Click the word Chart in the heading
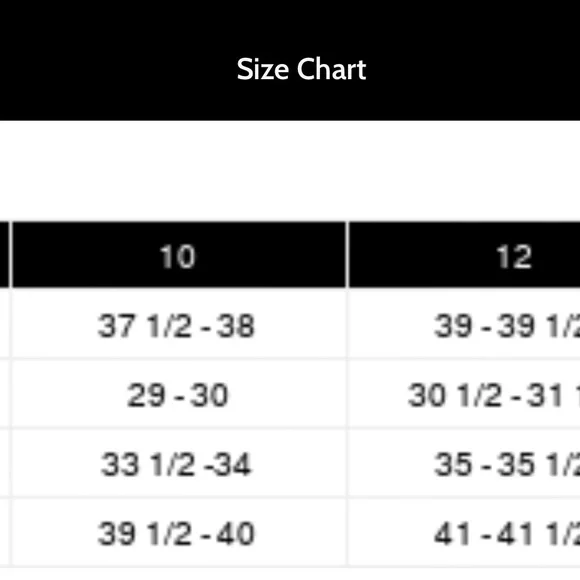580x580 pixels. coord(331,69)
